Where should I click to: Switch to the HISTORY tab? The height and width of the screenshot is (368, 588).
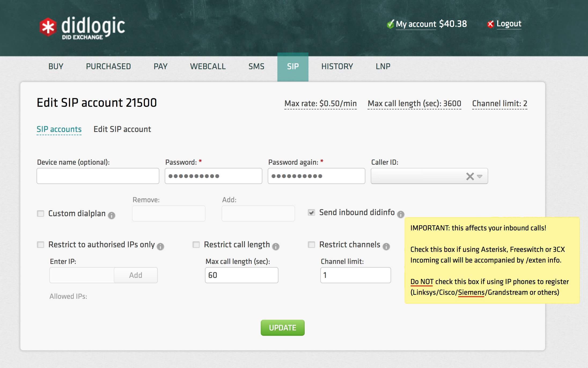pos(337,66)
